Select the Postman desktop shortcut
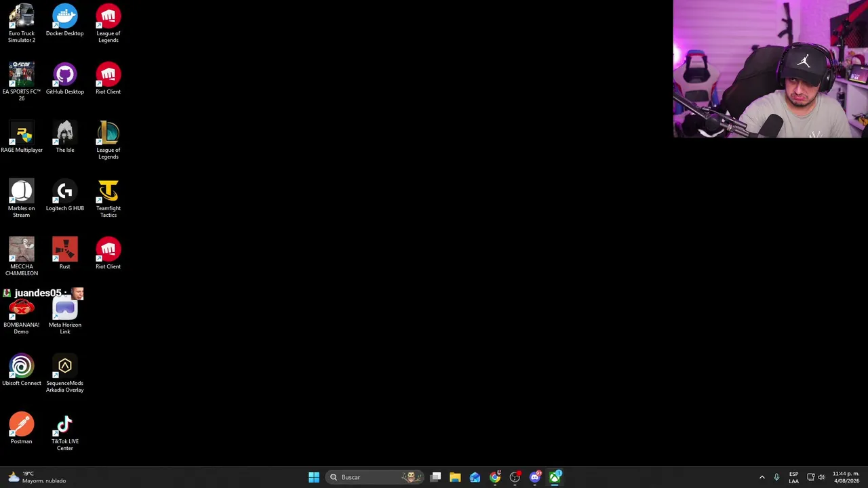Viewport: 868px width, 488px height. point(22,428)
